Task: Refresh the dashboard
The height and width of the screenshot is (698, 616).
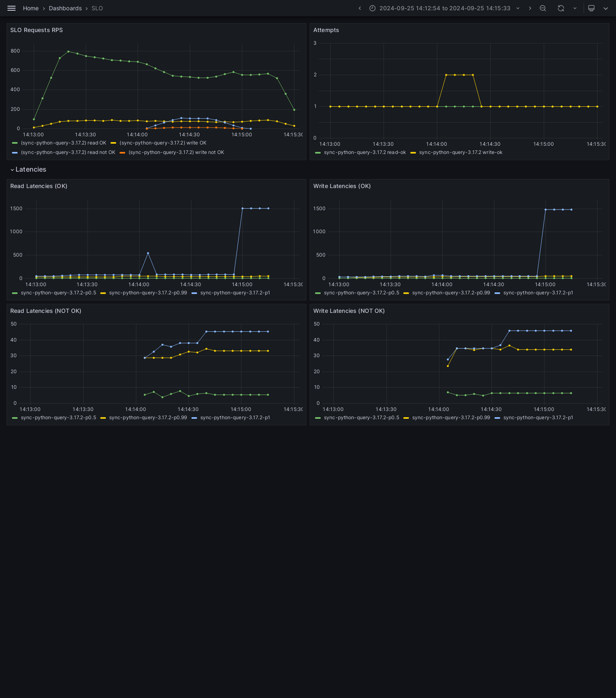Action: tap(561, 8)
